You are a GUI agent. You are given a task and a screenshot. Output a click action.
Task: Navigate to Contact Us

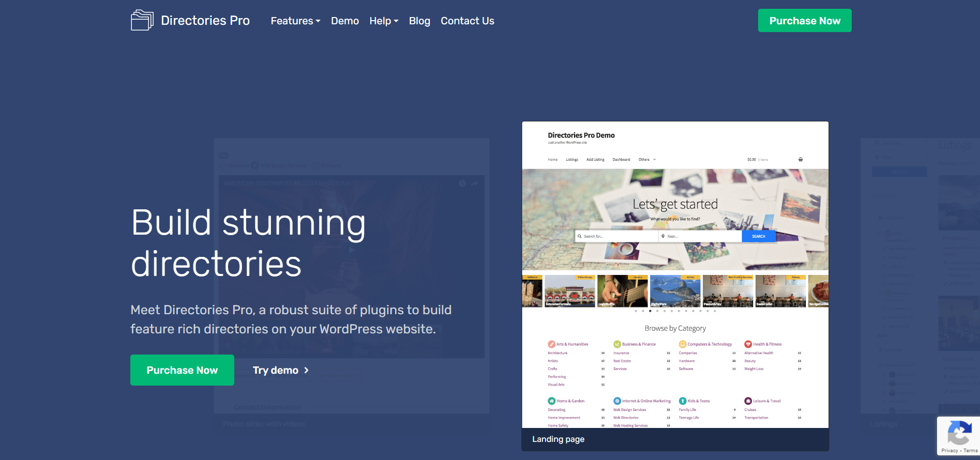468,21
